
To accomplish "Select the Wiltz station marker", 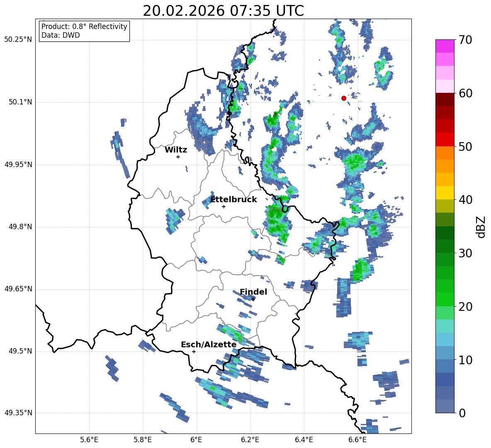I will tap(178, 157).
